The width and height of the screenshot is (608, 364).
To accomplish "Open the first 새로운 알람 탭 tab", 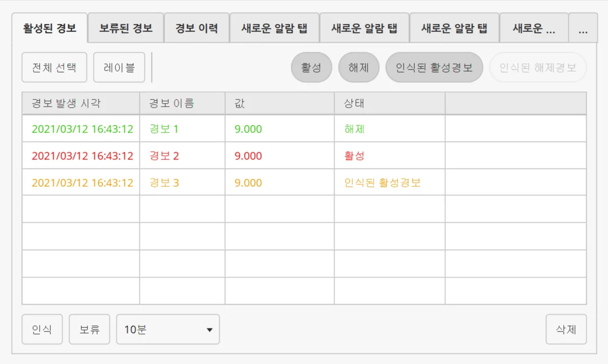I will click(x=275, y=28).
